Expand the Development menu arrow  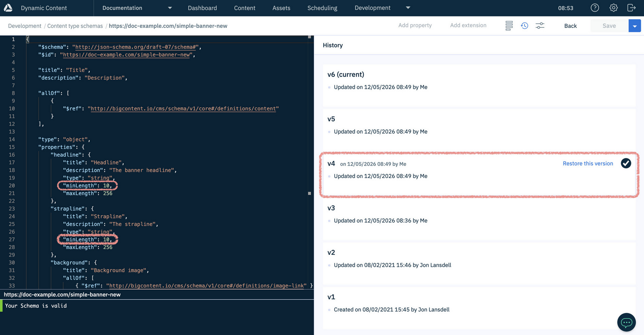point(408,8)
